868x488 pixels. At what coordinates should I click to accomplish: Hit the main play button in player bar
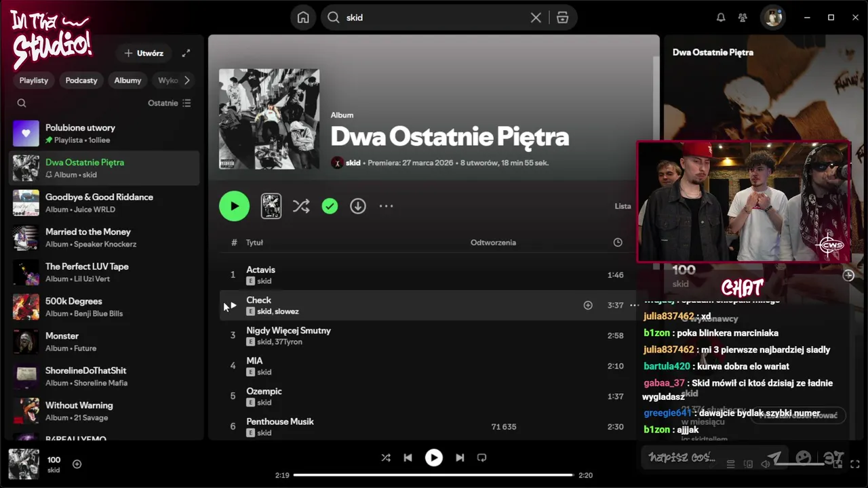click(x=434, y=457)
